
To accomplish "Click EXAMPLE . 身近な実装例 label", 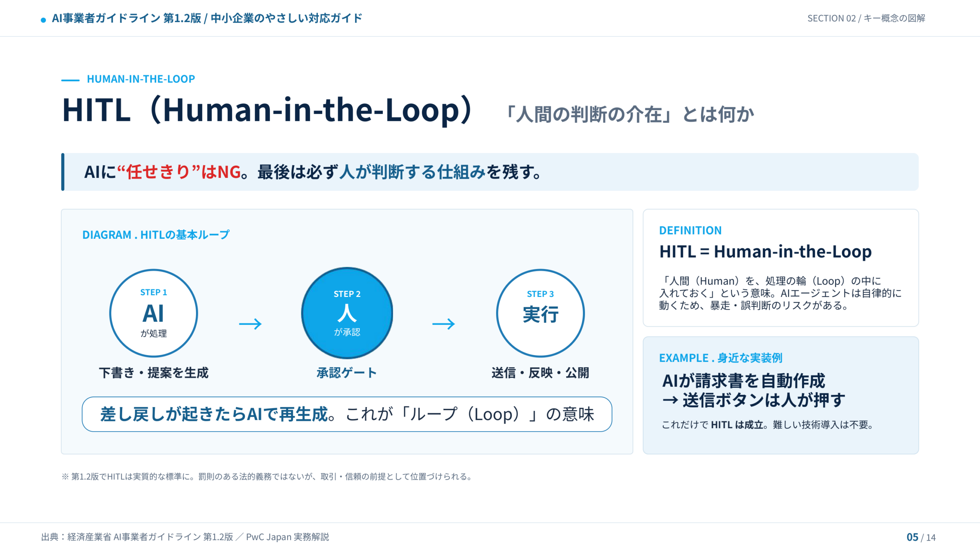I will click(x=720, y=358).
